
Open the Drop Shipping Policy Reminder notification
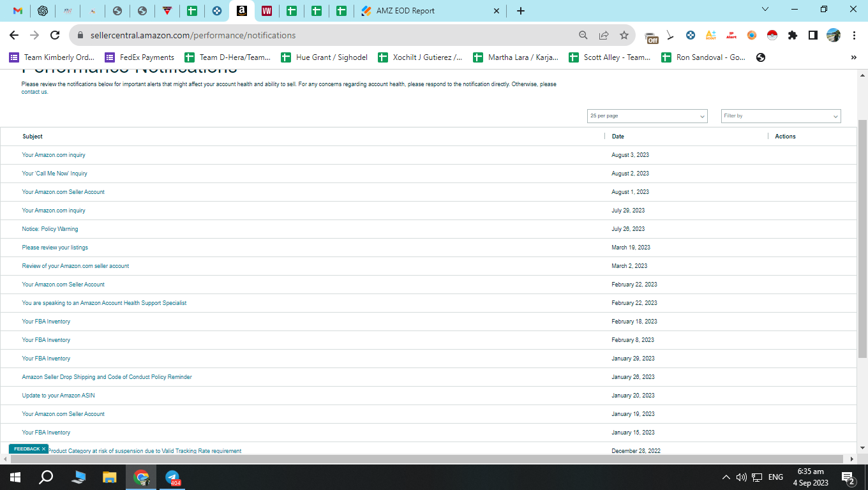pos(107,377)
